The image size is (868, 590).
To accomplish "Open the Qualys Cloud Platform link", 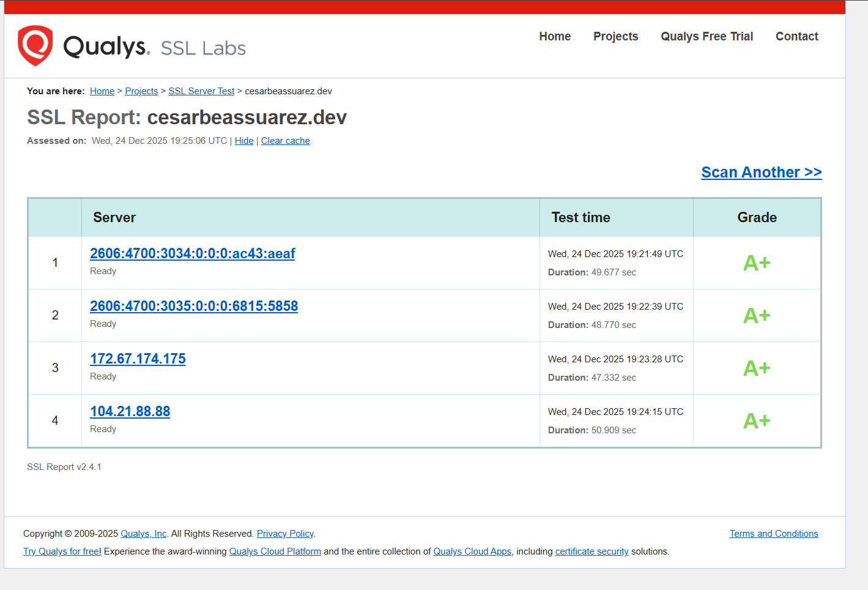I will point(275,551).
